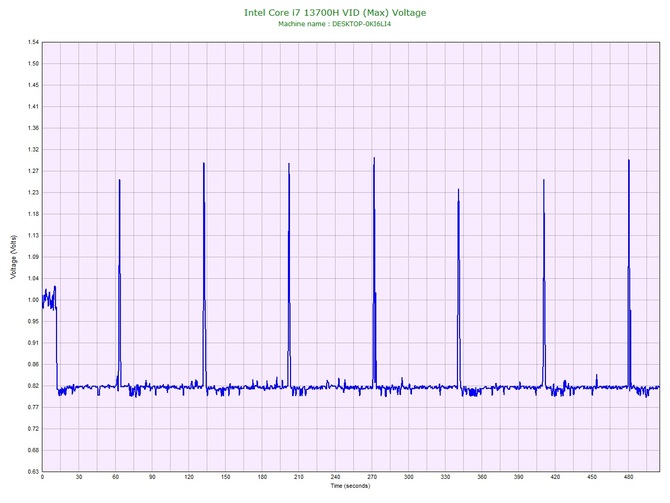Click the "Time (seconds)" x-axis label
Viewport: 670px width, 503px height.
pyautogui.click(x=350, y=486)
